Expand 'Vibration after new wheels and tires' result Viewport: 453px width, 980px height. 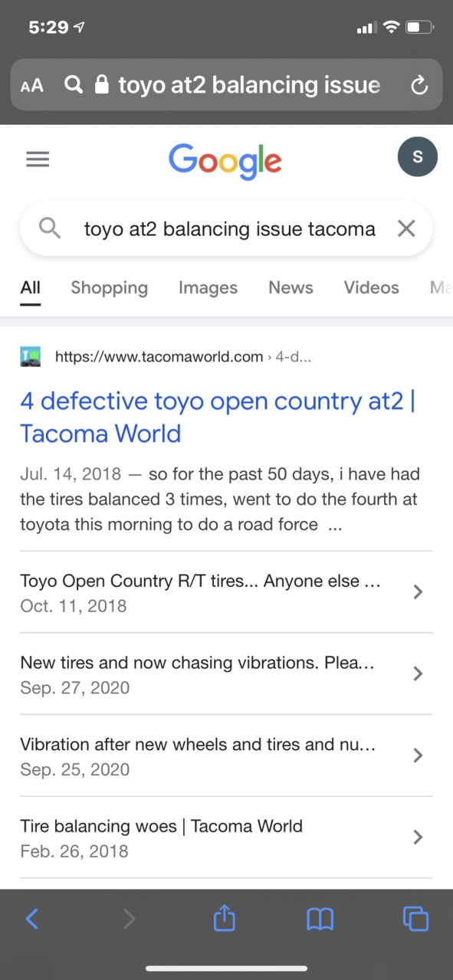[x=226, y=755]
